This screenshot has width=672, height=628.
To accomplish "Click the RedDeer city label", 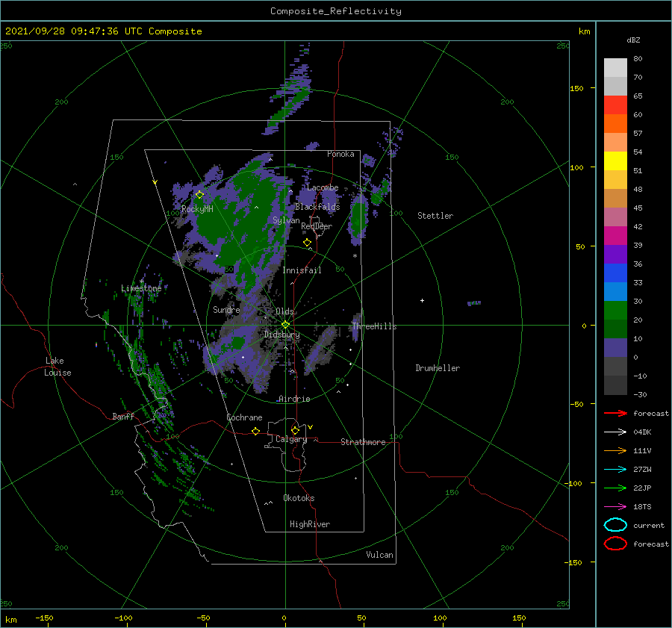I will pos(317,226).
